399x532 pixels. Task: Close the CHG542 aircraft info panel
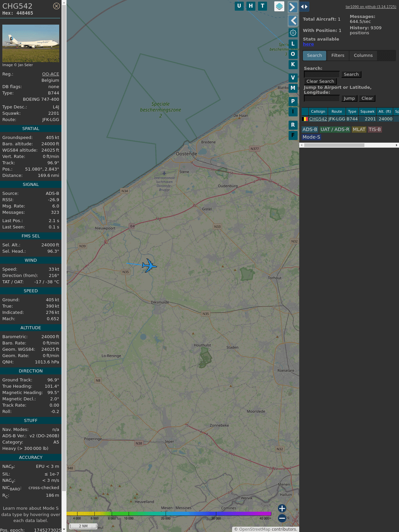click(x=57, y=6)
